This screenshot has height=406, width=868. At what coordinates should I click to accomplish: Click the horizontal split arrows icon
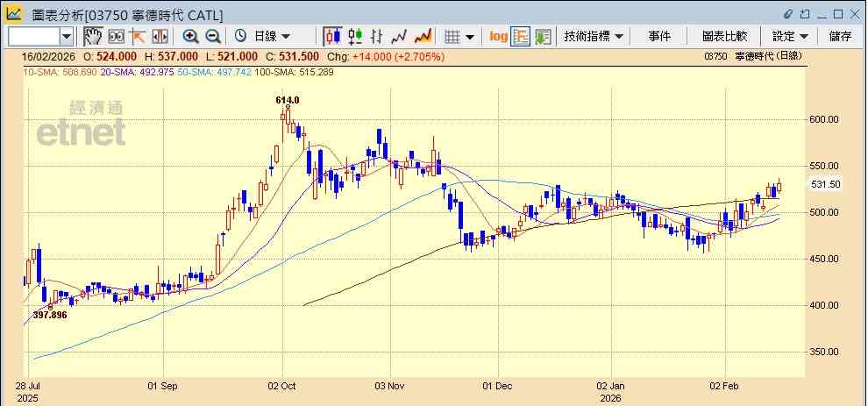pos(160,37)
